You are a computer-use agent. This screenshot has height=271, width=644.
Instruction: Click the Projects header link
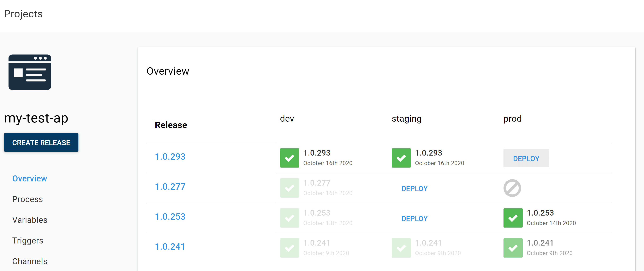click(23, 14)
